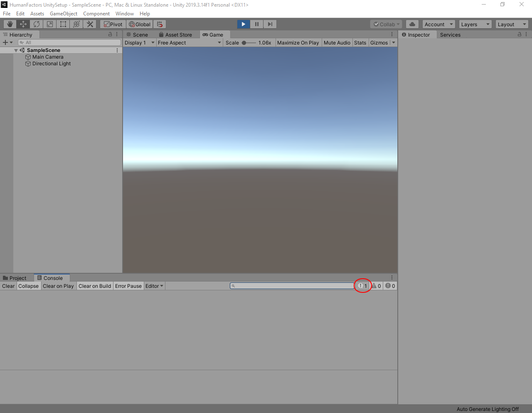
Task: Select the Rotate tool
Action: pyautogui.click(x=37, y=24)
